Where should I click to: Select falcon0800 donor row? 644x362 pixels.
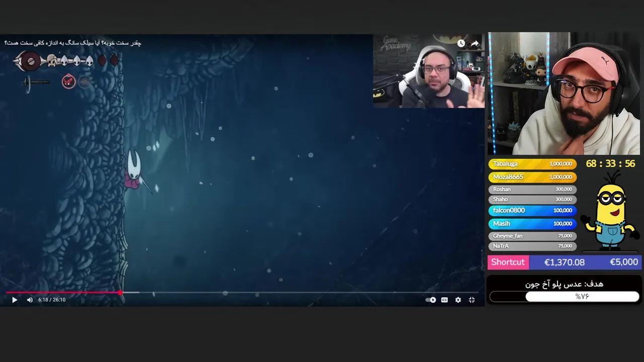click(532, 211)
